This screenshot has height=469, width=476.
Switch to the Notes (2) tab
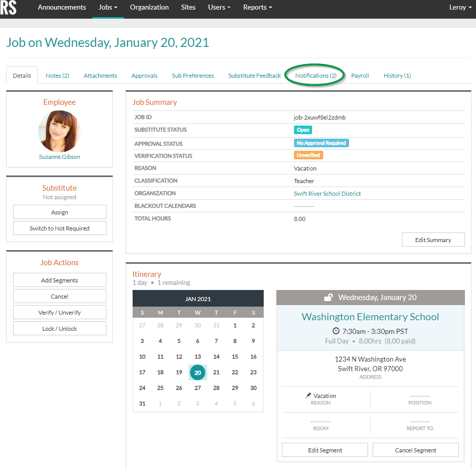click(x=57, y=75)
